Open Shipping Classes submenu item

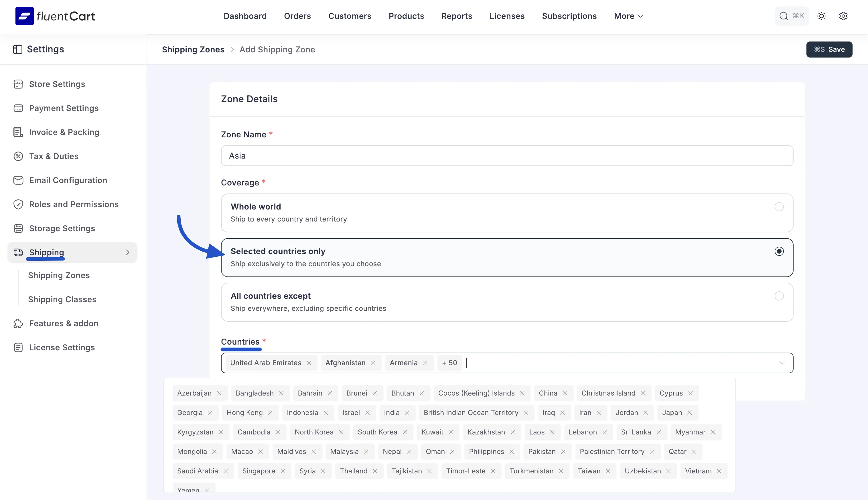(x=62, y=299)
